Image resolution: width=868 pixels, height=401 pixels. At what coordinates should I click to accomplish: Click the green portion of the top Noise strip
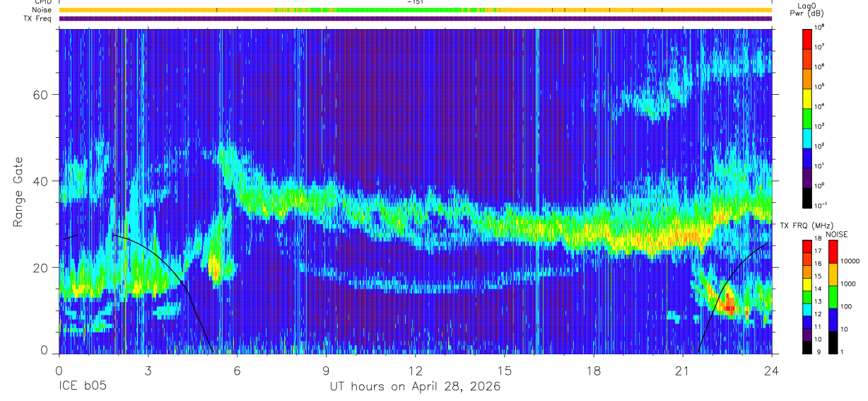tap(396, 10)
